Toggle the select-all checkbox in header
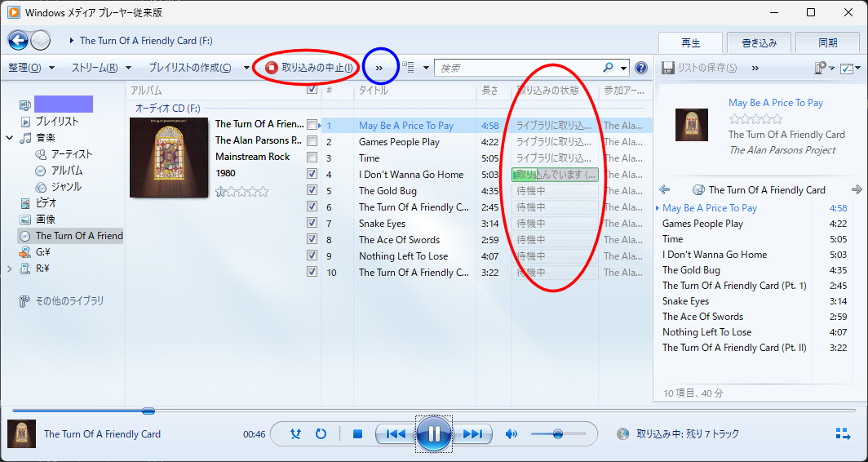The height and width of the screenshot is (462, 868). (312, 89)
